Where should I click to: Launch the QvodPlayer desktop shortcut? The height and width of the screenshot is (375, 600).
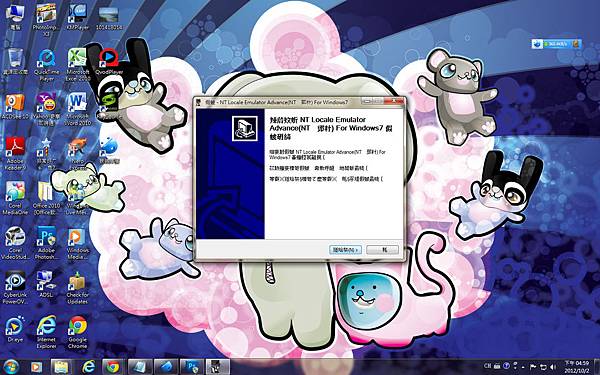tap(109, 62)
